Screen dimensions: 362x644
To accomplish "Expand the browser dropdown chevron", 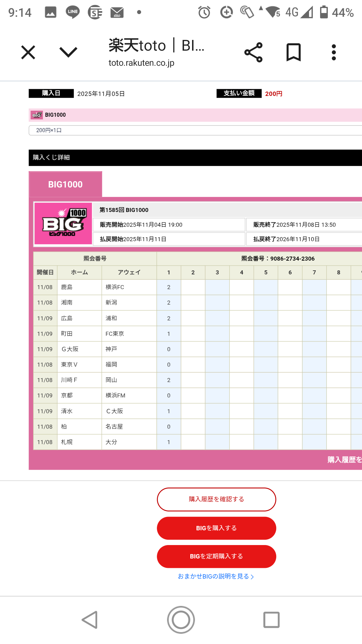I will (68, 52).
